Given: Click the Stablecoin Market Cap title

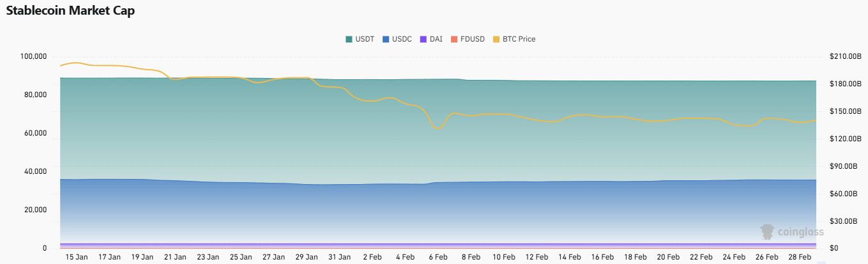Looking at the screenshot, I should [70, 11].
